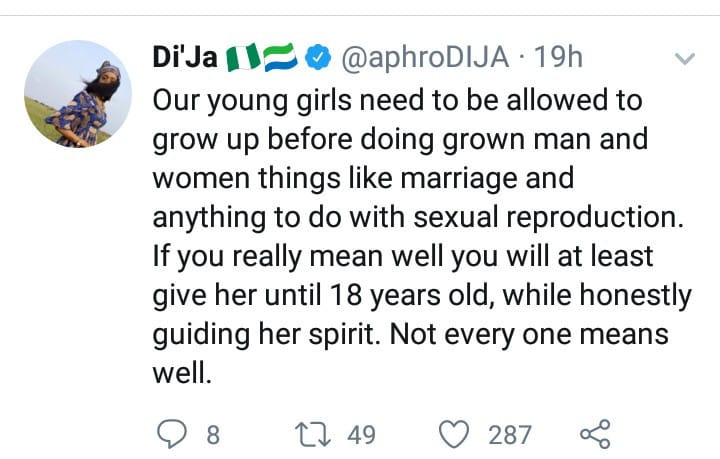This screenshot has height=459, width=720.
Task: Open the share icon options
Action: pyautogui.click(x=594, y=435)
